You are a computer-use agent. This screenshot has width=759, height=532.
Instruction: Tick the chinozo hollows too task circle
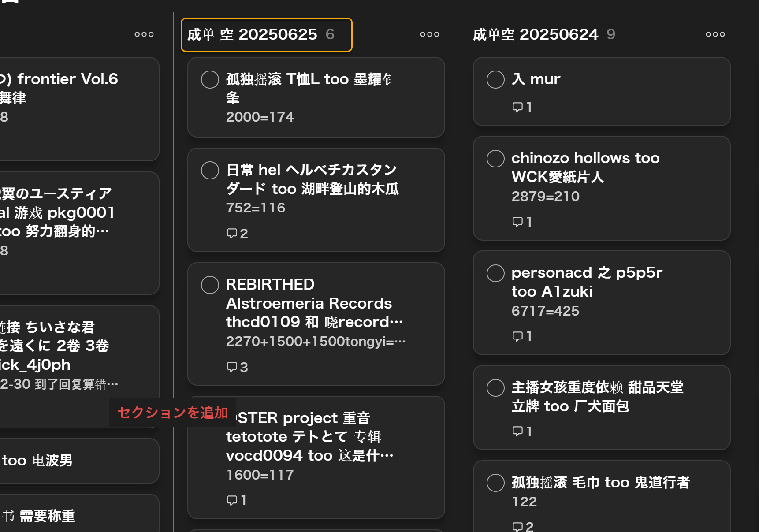[x=495, y=159]
